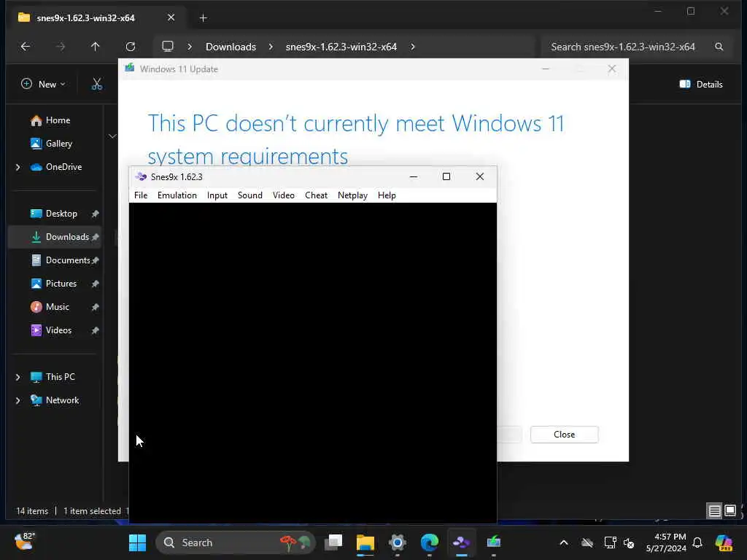Click the Snes9x title bar app icon
This screenshot has height=560, width=747.
click(x=141, y=176)
